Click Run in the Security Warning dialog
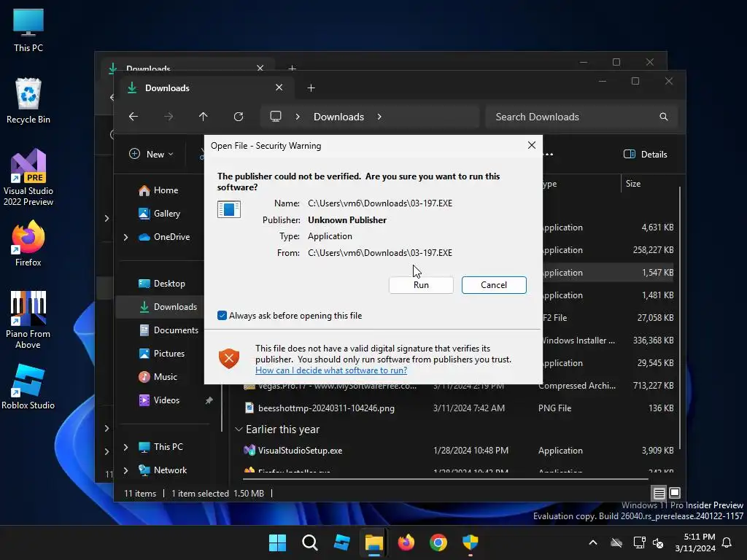Viewport: 747px width, 560px height. (421, 285)
